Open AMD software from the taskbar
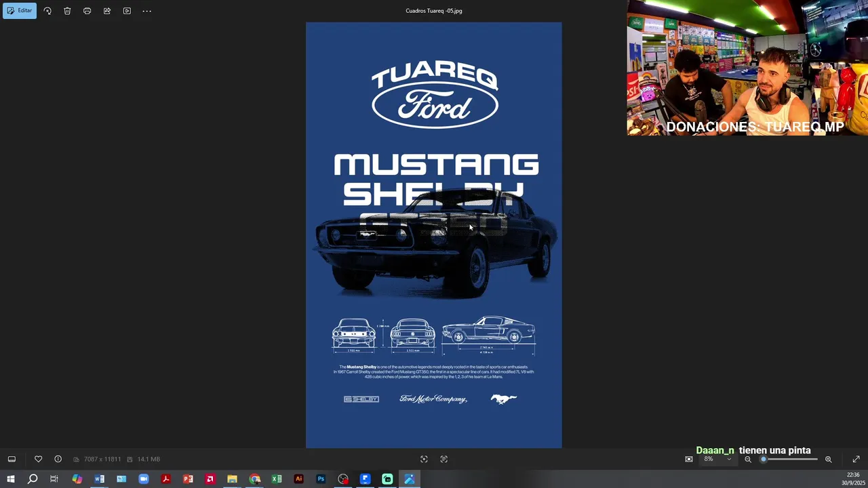868x488 pixels. pyautogui.click(x=210, y=479)
